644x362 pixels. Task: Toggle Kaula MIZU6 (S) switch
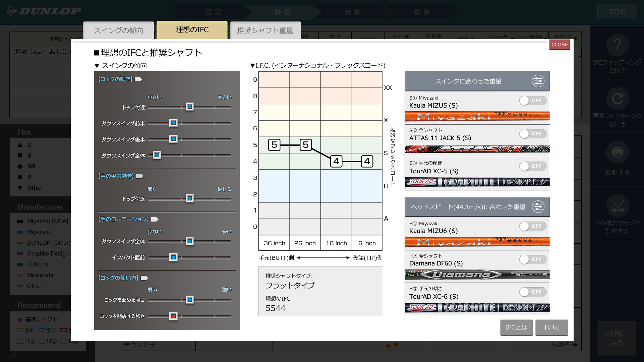pos(533,226)
